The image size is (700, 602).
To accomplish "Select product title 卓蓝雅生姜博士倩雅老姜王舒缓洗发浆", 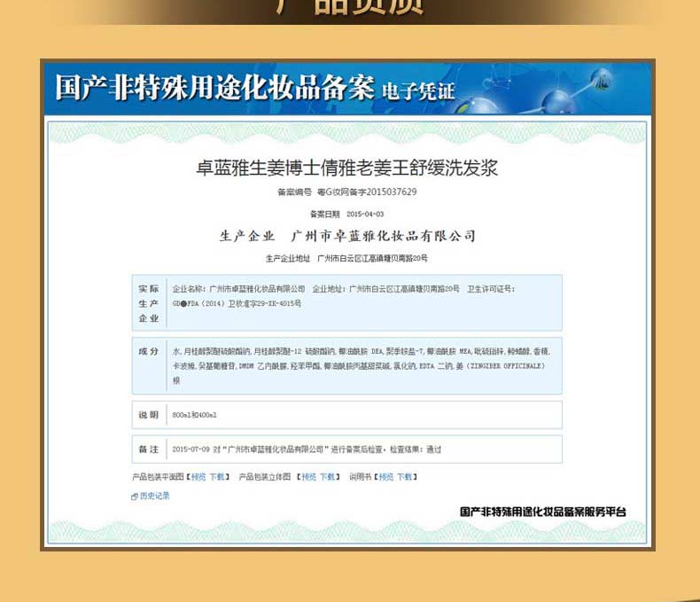I will coord(346,168).
